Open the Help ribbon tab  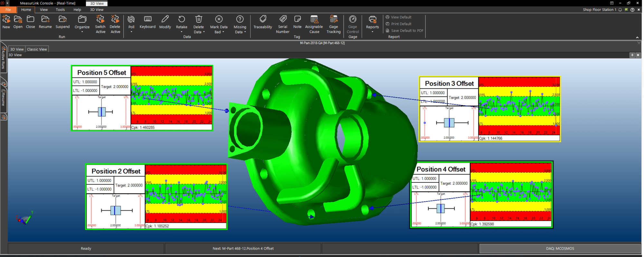[77, 10]
